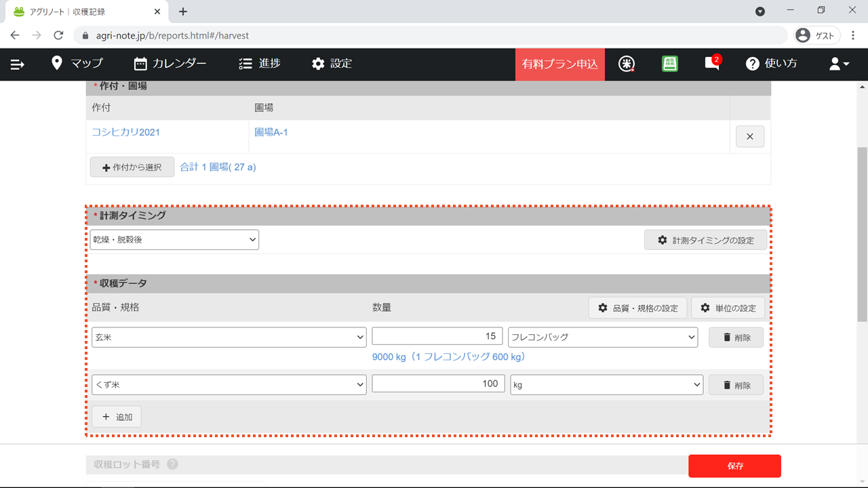Open the マップ menu
This screenshot has width=868, height=488.
(77, 64)
